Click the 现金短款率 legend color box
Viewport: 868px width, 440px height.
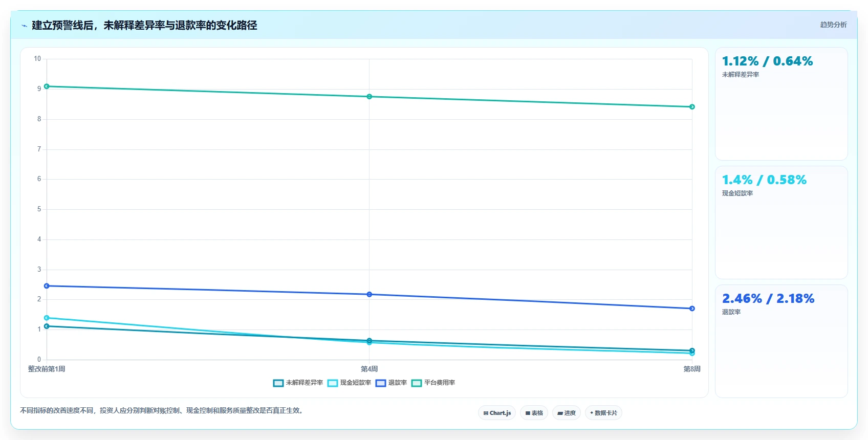(x=333, y=383)
